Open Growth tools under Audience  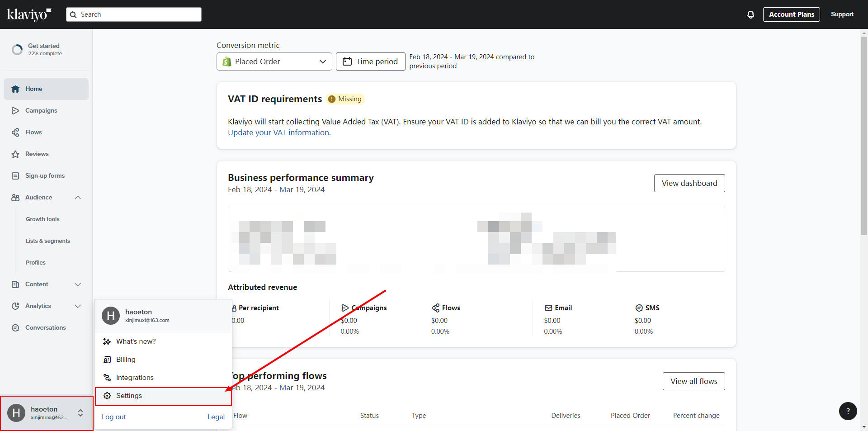42,219
